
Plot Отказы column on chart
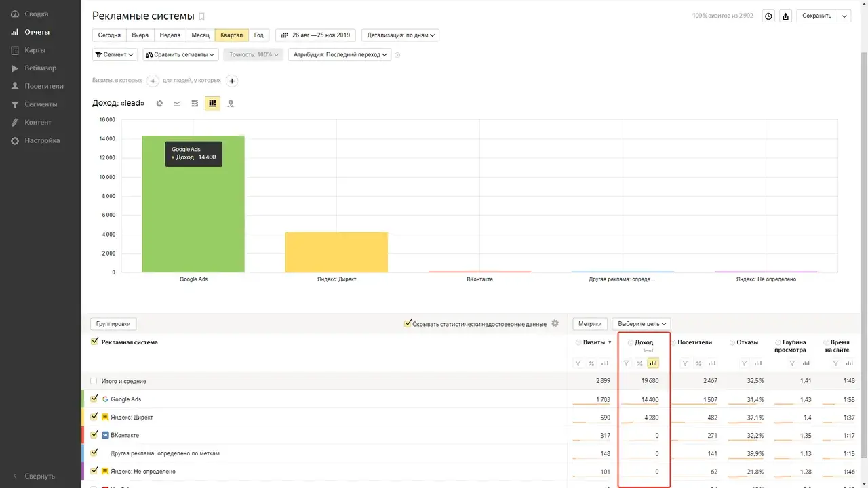tap(757, 363)
